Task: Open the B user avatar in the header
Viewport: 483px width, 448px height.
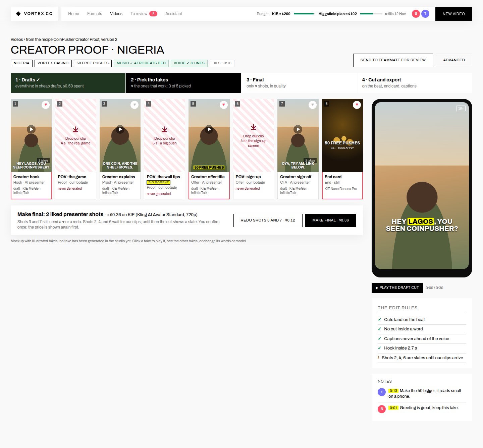Action: [x=416, y=14]
